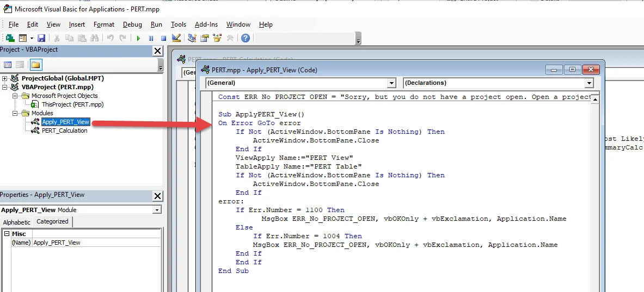Open the Add-Ins menu
This screenshot has height=292, width=644.
point(206,24)
